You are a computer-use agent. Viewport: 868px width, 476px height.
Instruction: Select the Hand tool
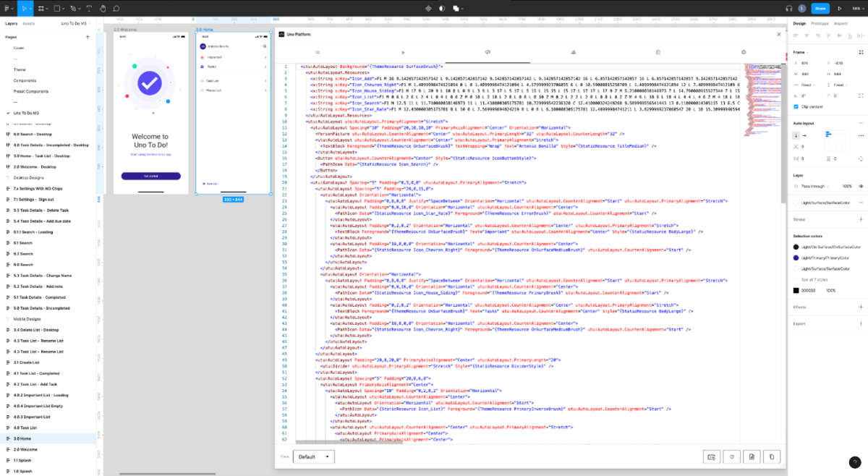[x=103, y=9]
